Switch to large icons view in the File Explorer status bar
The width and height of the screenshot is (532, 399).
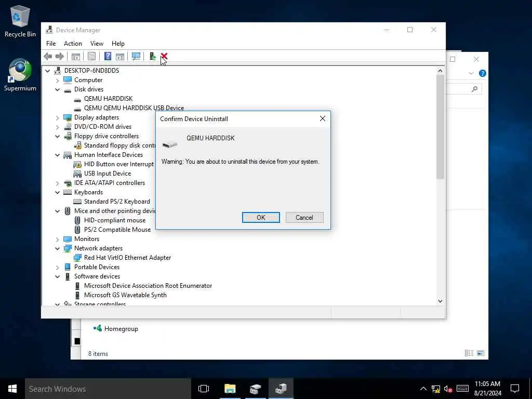click(x=481, y=353)
